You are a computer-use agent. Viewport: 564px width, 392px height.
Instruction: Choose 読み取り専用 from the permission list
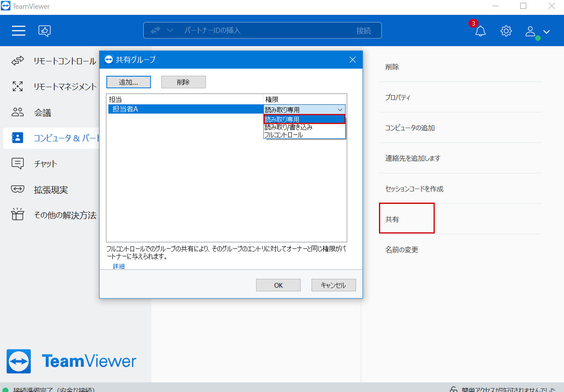click(x=304, y=119)
